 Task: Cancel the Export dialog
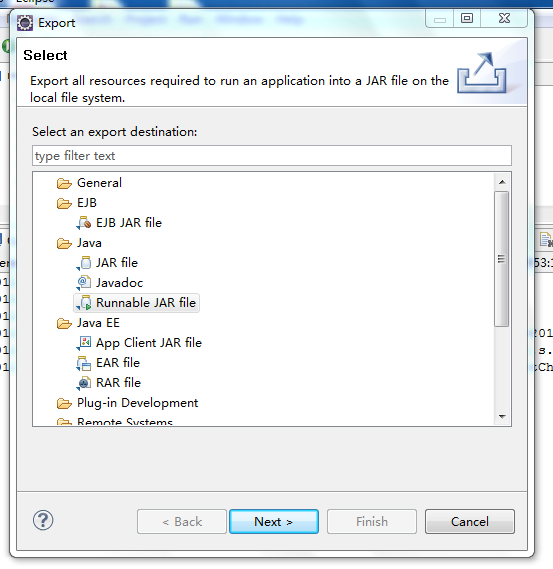pos(470,521)
